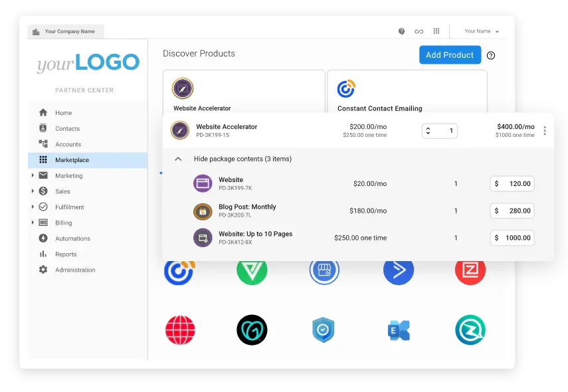Adjust the Website Accelerator quantity stepper
The height and width of the screenshot is (392, 568).
click(x=428, y=131)
